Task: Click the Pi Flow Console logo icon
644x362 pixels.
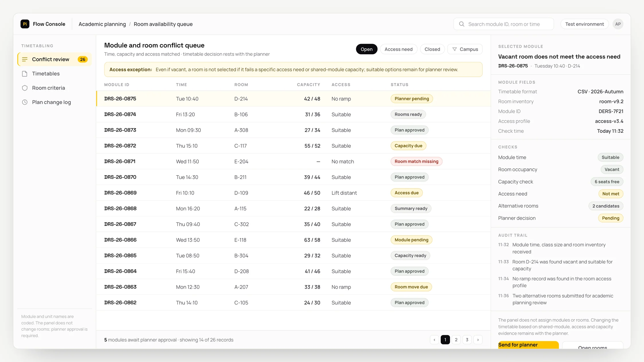Action: coord(25,24)
